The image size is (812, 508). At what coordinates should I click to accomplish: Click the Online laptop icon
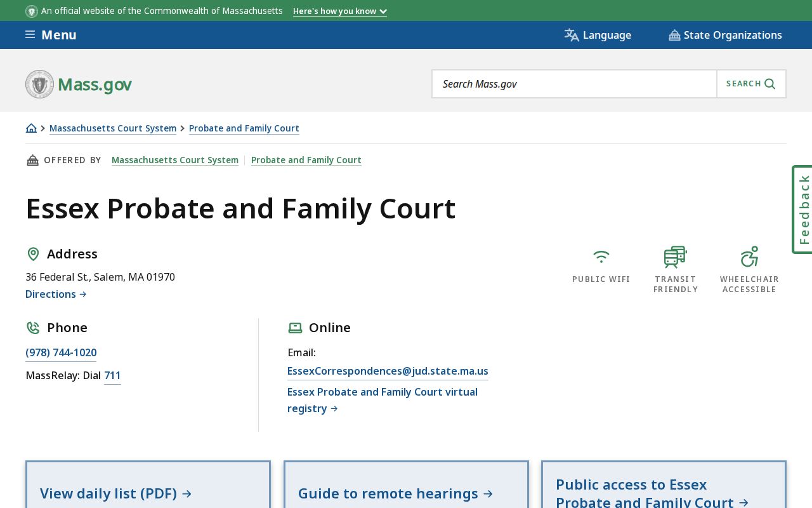295,328
